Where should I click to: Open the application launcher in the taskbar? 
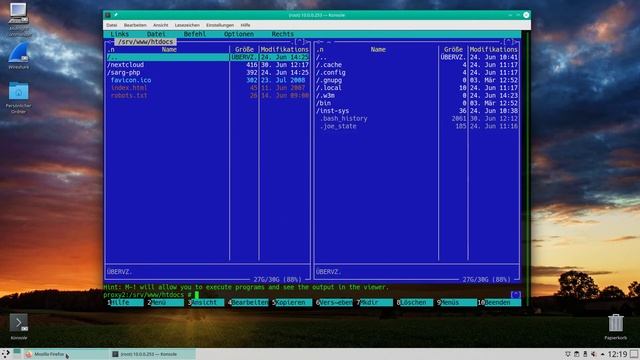[x=5, y=354]
